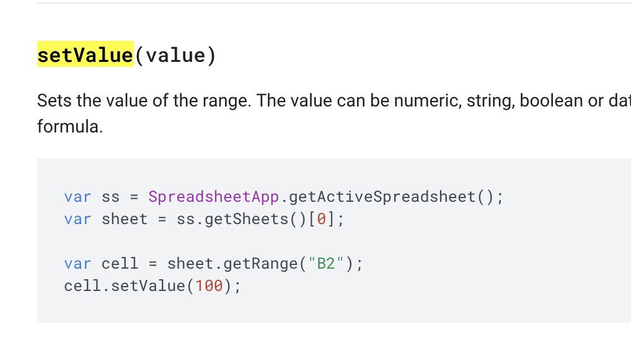
Task: Click the 'ss' variable on the first code line
Action: [x=110, y=197]
